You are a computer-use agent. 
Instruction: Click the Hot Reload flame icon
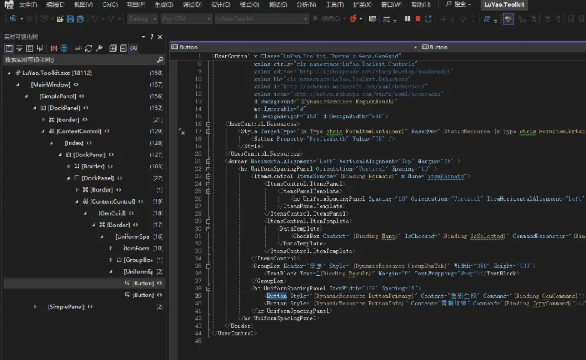point(353,18)
